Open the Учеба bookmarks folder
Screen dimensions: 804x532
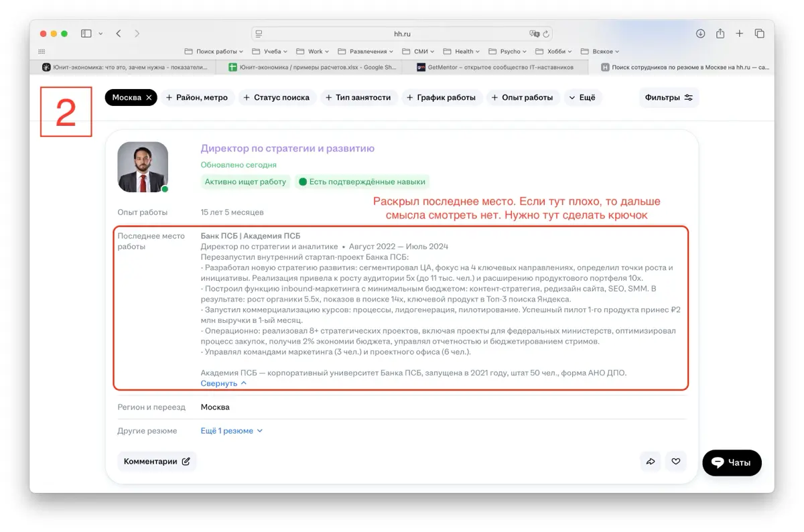(270, 52)
